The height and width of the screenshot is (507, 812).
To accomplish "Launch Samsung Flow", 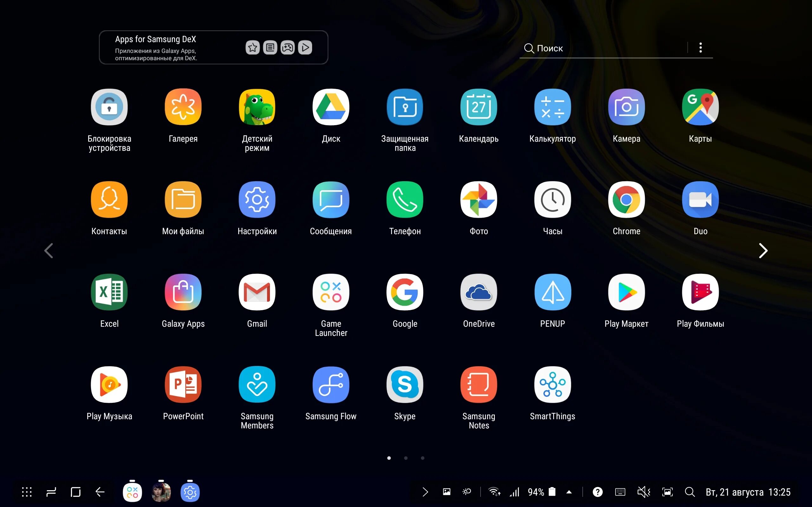I will click(331, 384).
